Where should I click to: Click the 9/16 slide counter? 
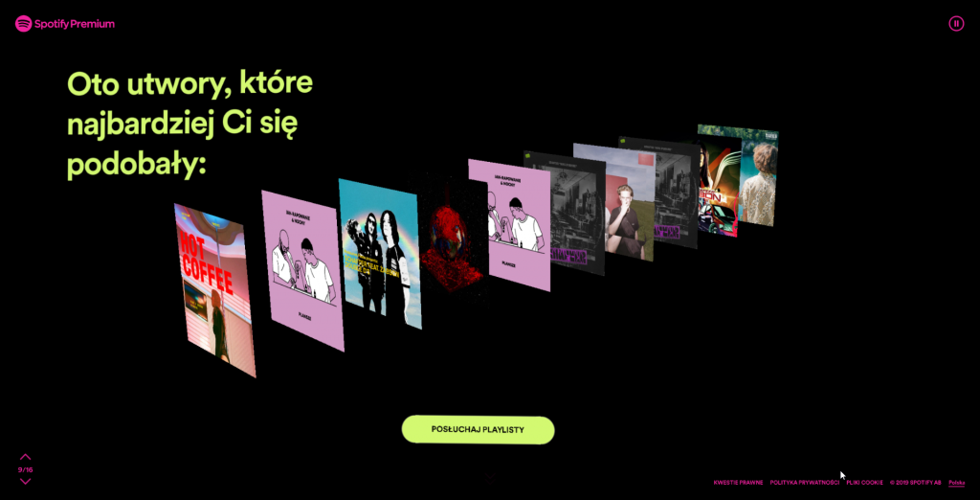(x=25, y=469)
